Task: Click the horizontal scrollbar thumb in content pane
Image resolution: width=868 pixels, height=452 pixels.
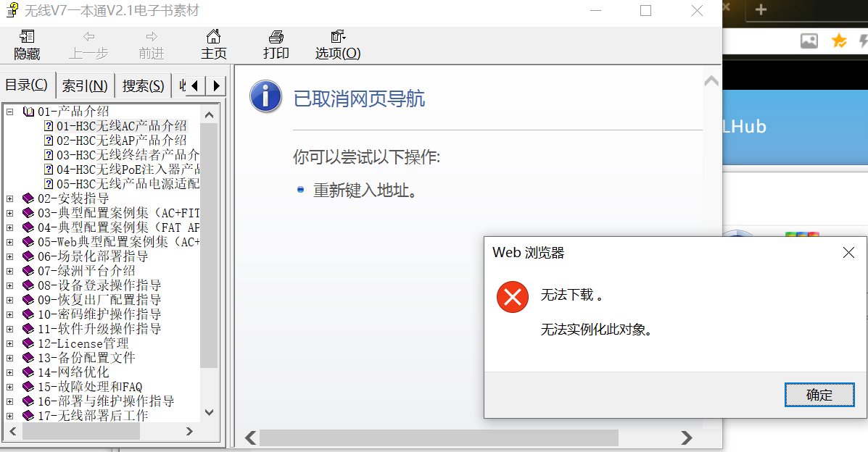Action: tap(439, 438)
